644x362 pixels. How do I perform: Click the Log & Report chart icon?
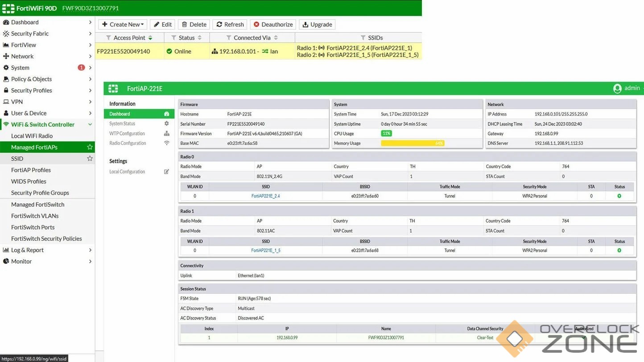6,250
